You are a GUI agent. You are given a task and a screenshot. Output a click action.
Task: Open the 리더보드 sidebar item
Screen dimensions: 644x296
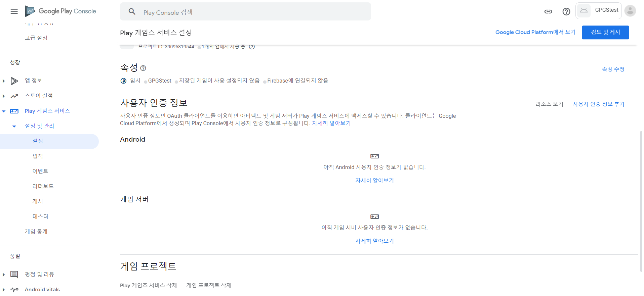43,186
